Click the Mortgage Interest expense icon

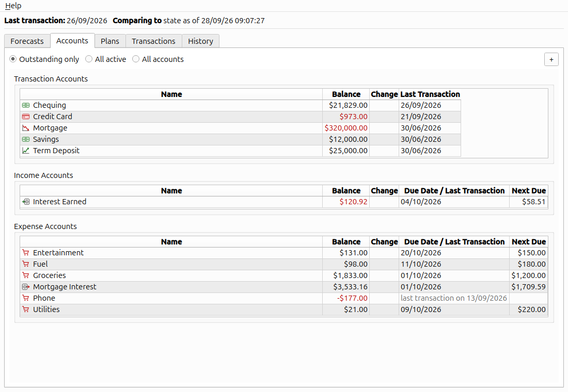coord(26,287)
